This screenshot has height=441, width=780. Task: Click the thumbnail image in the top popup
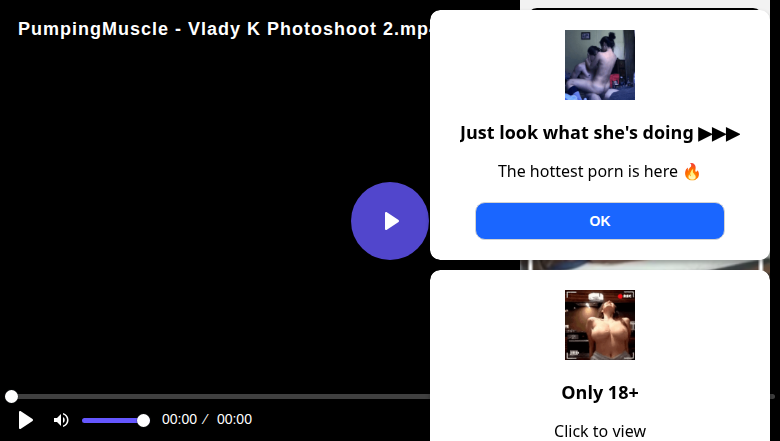click(x=599, y=65)
